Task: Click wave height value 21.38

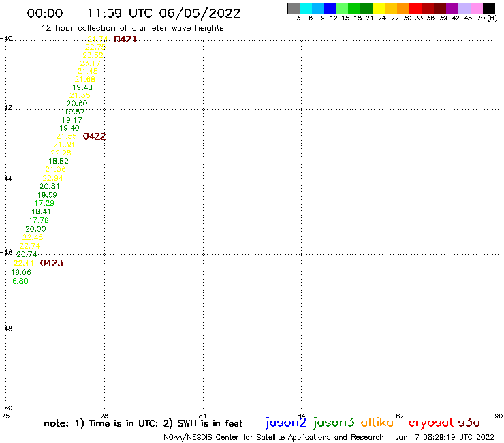Action: pyautogui.click(x=63, y=144)
